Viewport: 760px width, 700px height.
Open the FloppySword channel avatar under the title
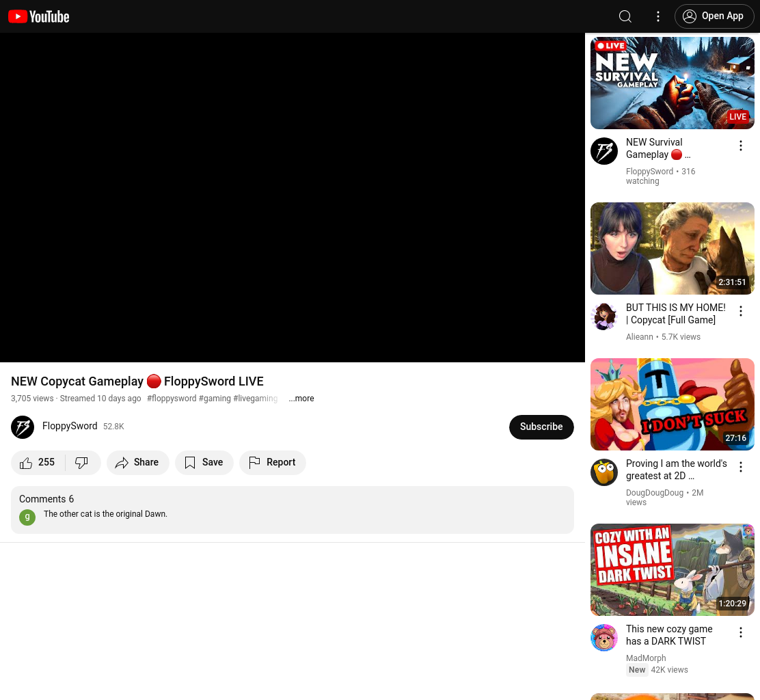[23, 427]
